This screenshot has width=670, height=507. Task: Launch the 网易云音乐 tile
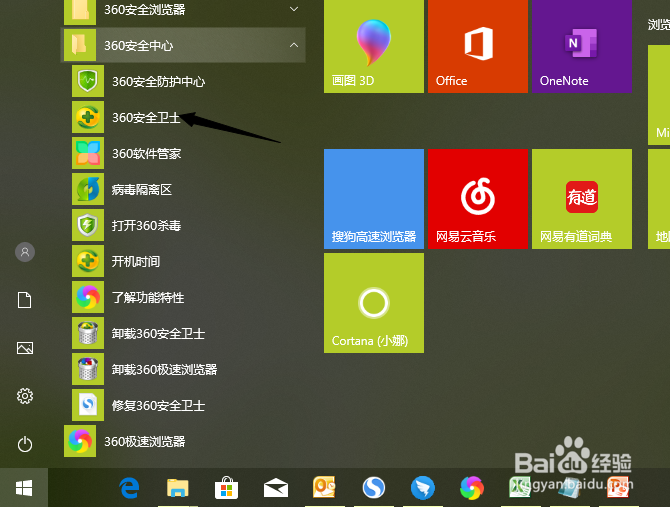pyautogui.click(x=478, y=199)
